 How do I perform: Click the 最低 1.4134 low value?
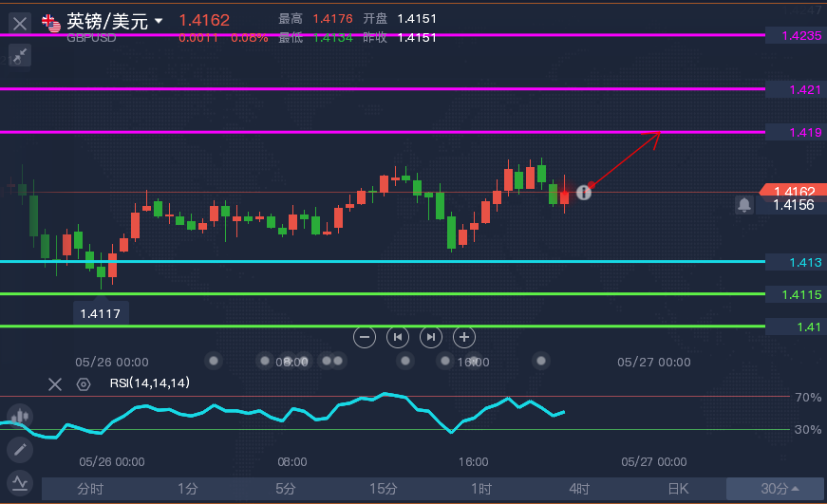332,37
